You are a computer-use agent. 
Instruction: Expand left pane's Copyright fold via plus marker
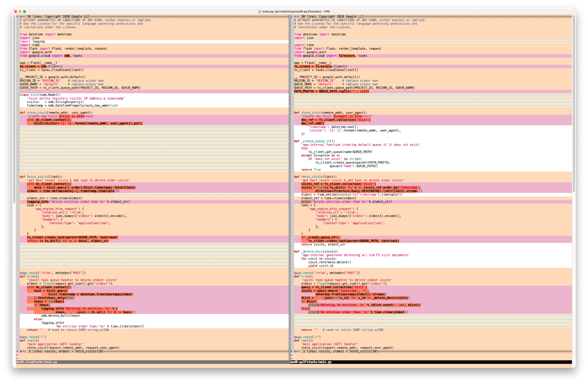pyautogui.click(x=17, y=17)
